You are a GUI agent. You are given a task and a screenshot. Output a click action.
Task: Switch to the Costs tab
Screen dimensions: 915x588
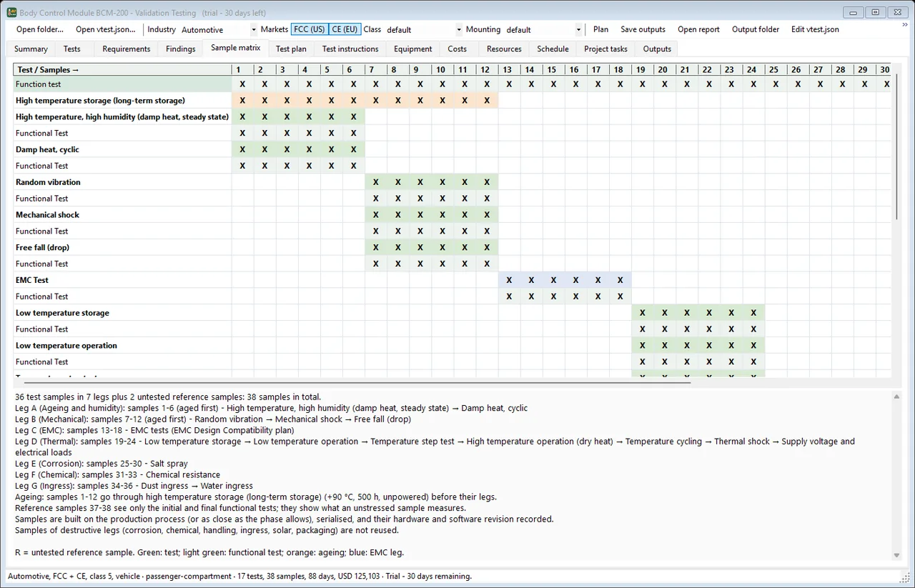pos(457,49)
